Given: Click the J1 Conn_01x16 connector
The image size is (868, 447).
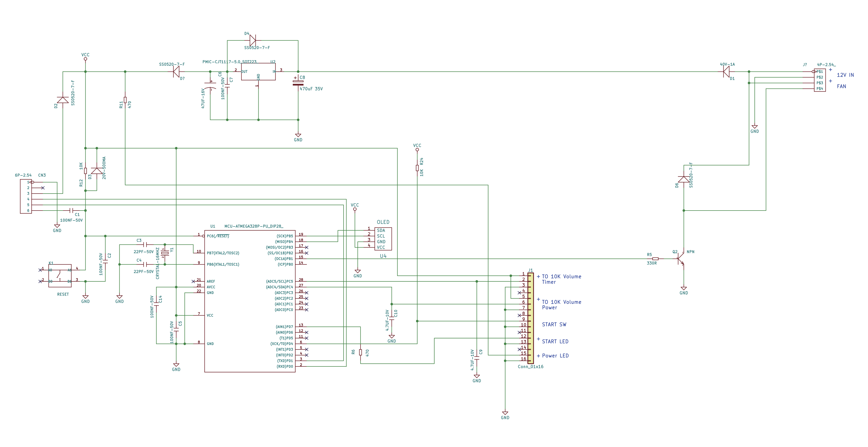Looking at the screenshot, I should coord(530,318).
